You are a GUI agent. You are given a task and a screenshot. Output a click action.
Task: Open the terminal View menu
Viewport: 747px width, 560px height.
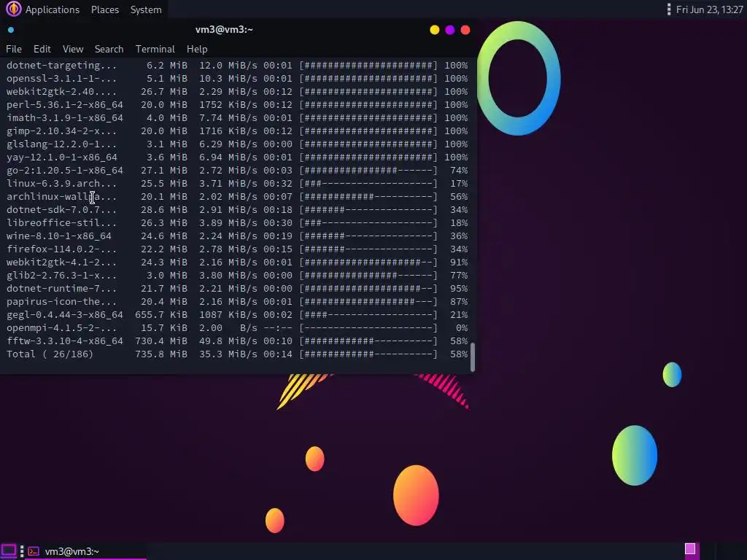click(73, 49)
